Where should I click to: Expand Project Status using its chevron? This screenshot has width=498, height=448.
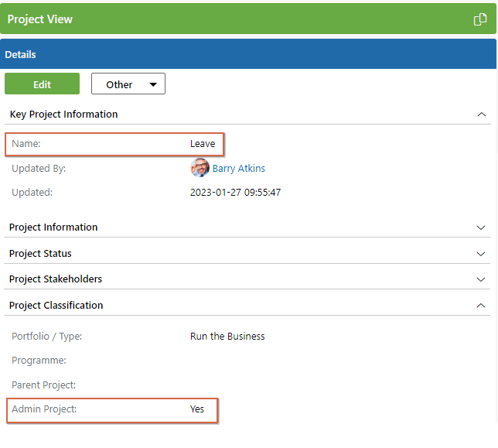481,254
